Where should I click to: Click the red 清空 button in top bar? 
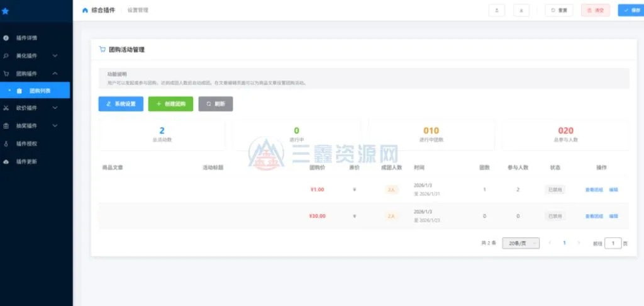(595, 11)
